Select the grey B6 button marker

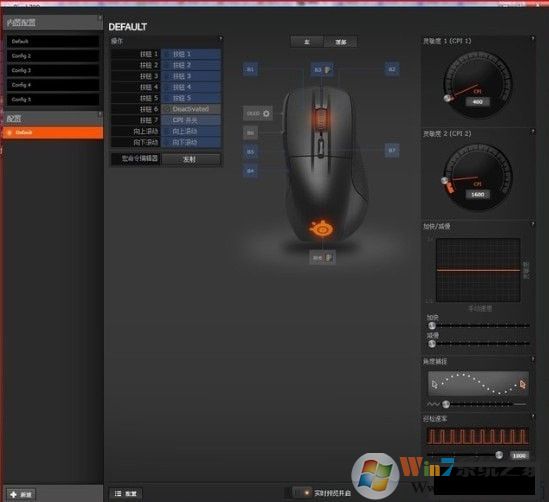coord(250,133)
